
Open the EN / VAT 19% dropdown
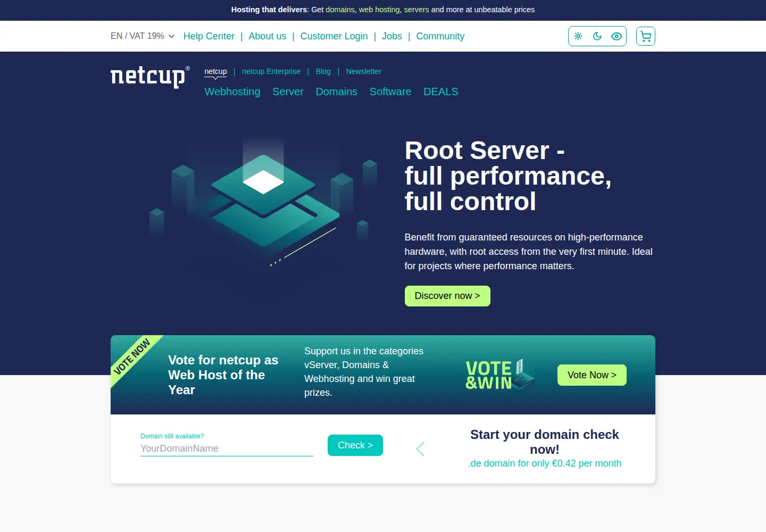143,36
